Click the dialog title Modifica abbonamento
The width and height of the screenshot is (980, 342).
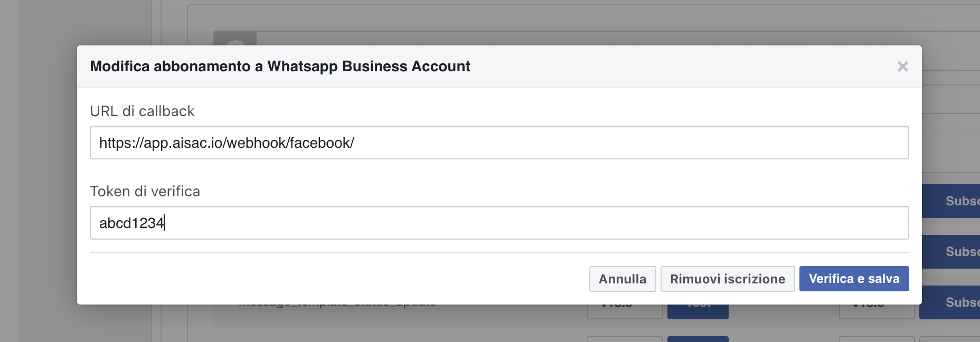pyautogui.click(x=280, y=66)
